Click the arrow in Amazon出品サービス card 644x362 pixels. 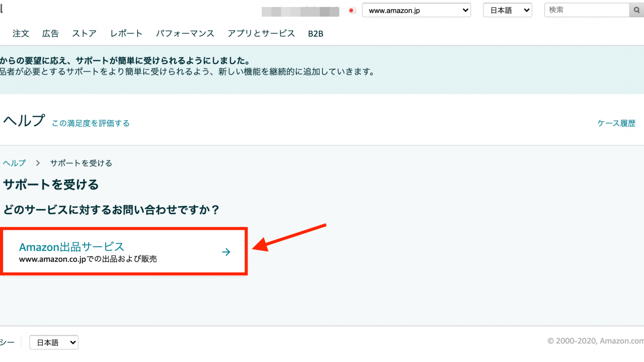(x=226, y=252)
